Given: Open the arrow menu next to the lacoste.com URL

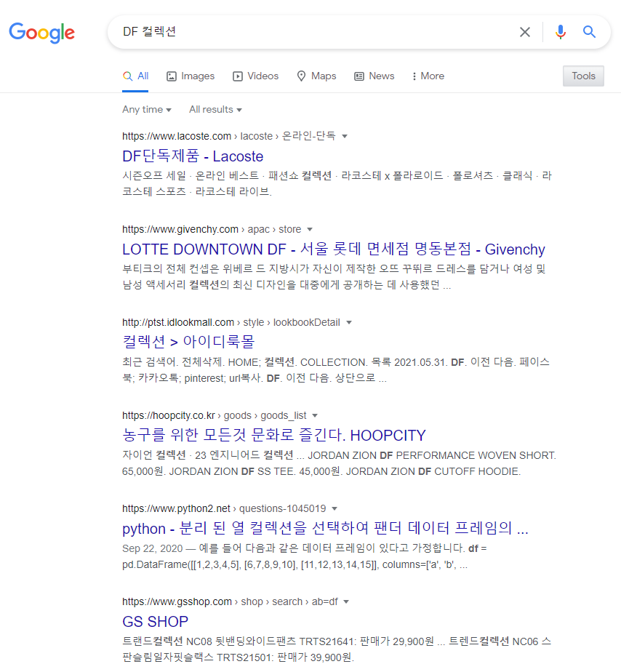Looking at the screenshot, I should [345, 136].
